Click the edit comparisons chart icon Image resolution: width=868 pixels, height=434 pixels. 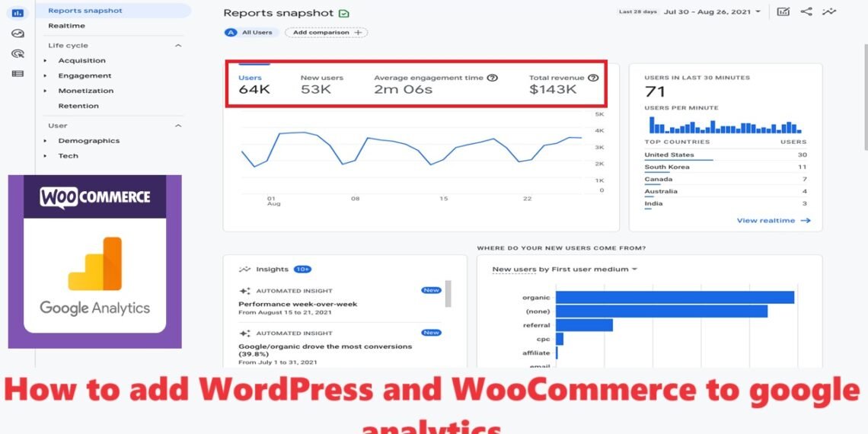pyautogui.click(x=783, y=11)
